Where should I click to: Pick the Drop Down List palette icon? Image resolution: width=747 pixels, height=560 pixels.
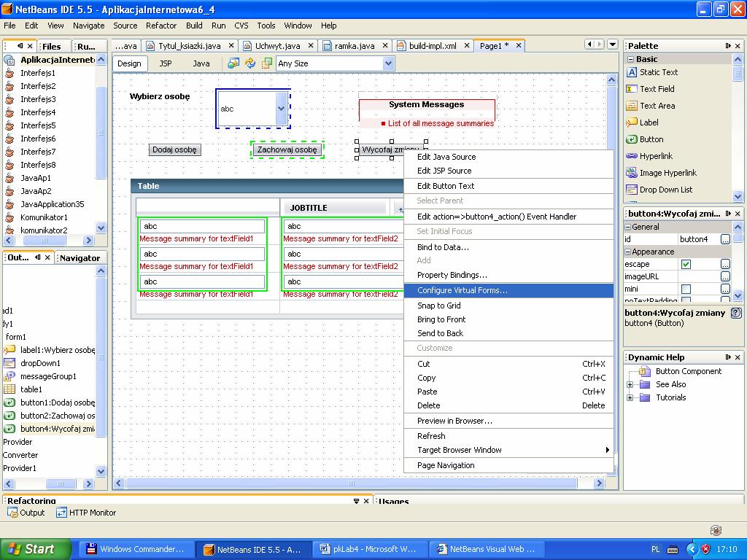tap(631, 190)
